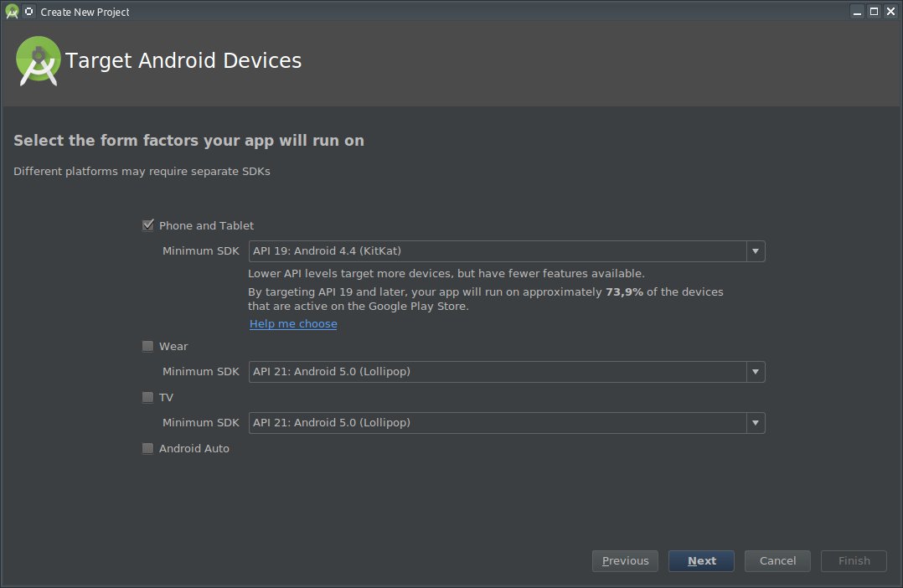Click the Android Studio icon in title bar
The height and width of the screenshot is (588, 903).
(x=12, y=12)
